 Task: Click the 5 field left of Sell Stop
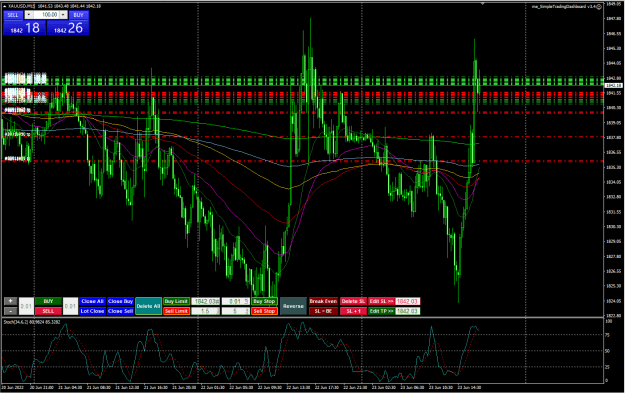tap(236, 311)
